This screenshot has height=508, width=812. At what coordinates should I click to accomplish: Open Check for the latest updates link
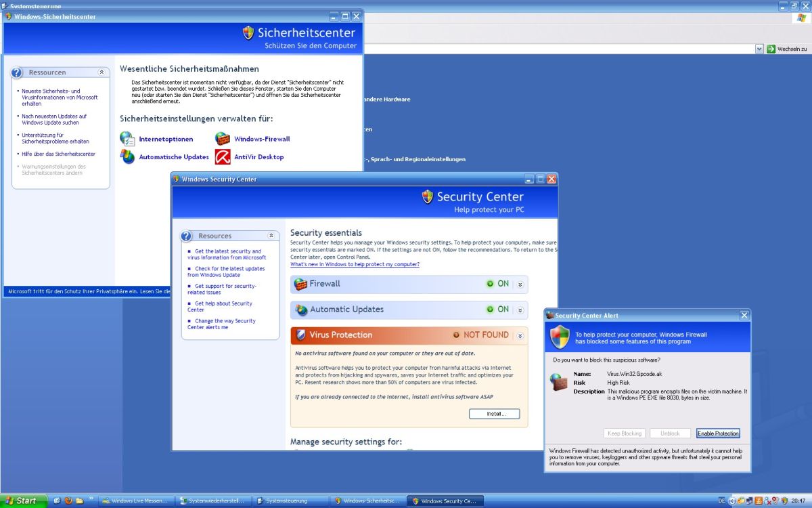click(226, 272)
